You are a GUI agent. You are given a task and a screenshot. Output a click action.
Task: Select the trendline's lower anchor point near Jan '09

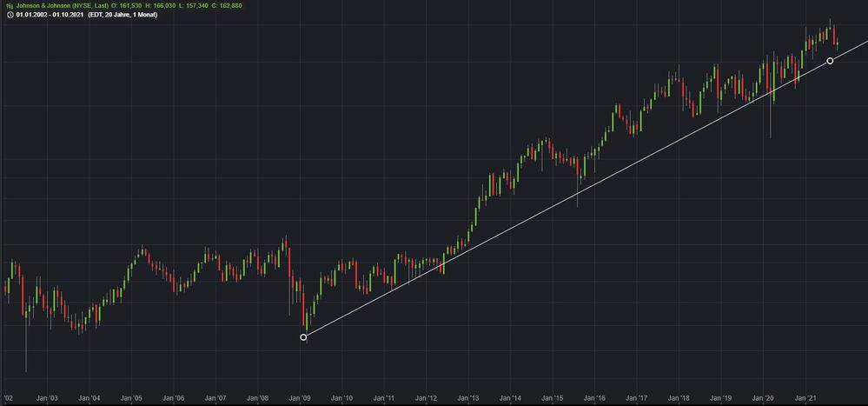coord(303,337)
